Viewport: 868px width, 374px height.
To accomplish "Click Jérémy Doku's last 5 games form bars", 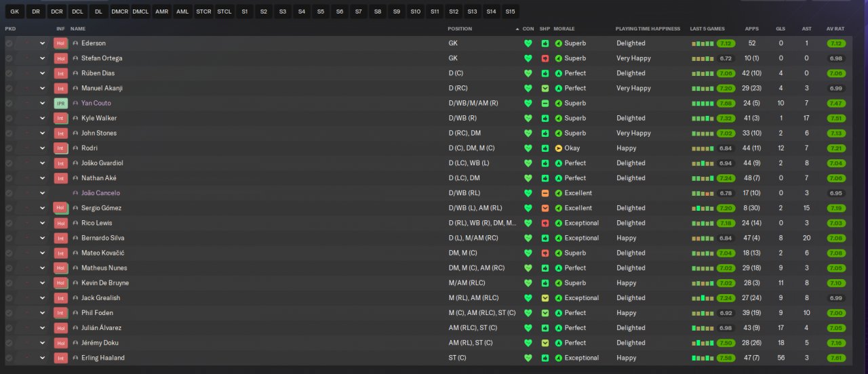I will [x=703, y=343].
